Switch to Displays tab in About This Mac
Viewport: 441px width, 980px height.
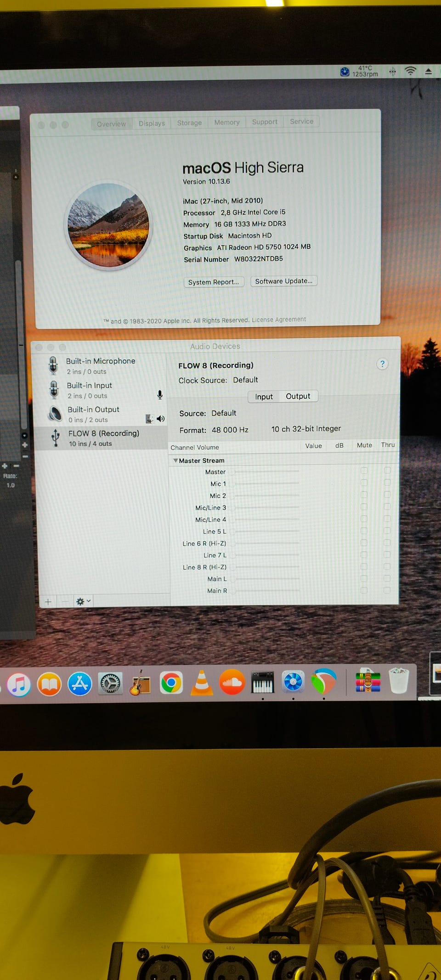152,123
